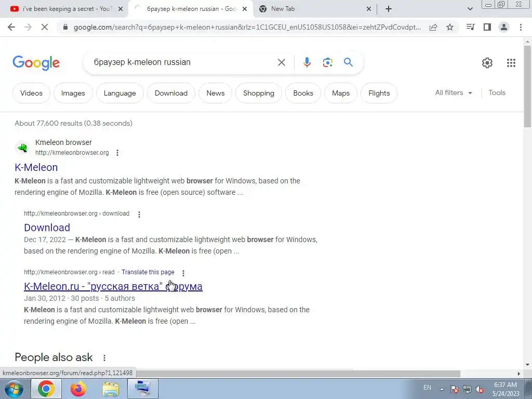Viewport: 532px width, 399px height.
Task: Filter results by Images
Action: click(x=73, y=93)
